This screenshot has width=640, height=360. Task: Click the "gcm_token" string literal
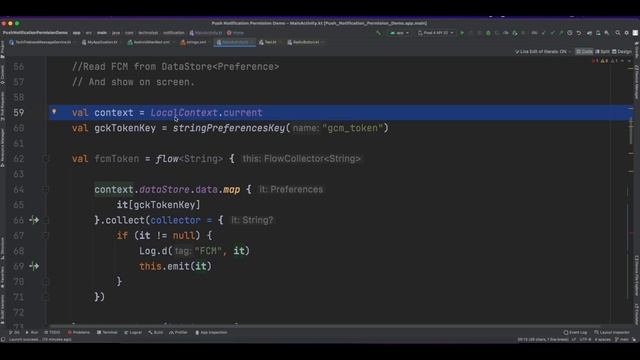click(353, 128)
